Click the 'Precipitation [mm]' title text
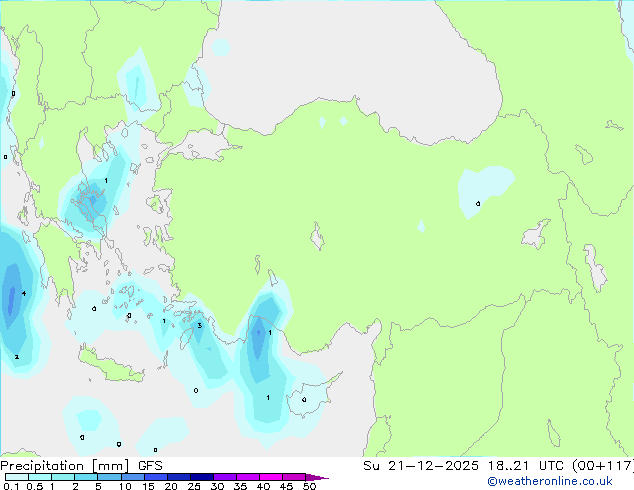 (65, 466)
